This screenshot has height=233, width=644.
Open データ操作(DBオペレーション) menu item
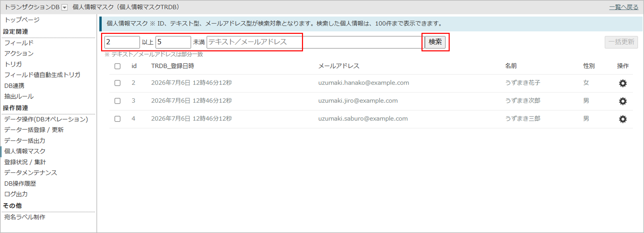point(46,119)
